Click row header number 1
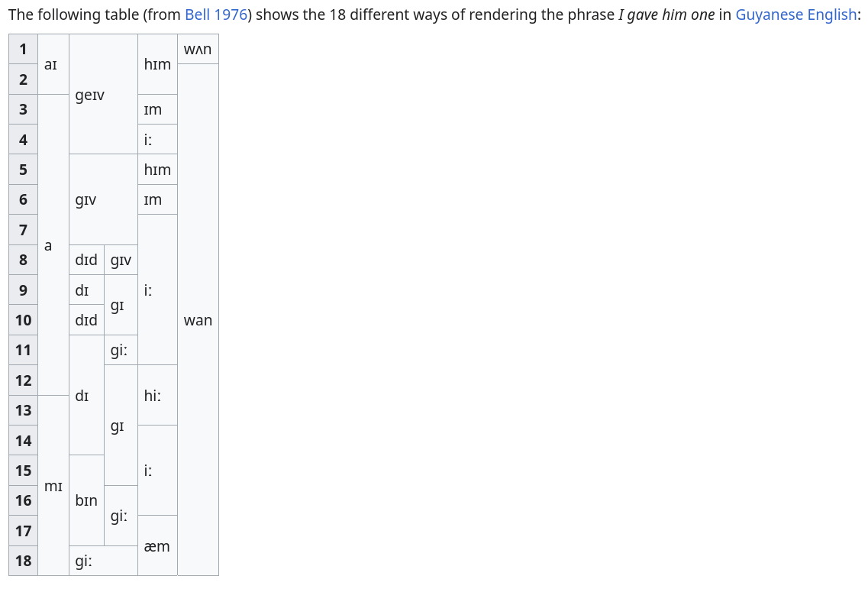The width and height of the screenshot is (868, 589). 23,49
